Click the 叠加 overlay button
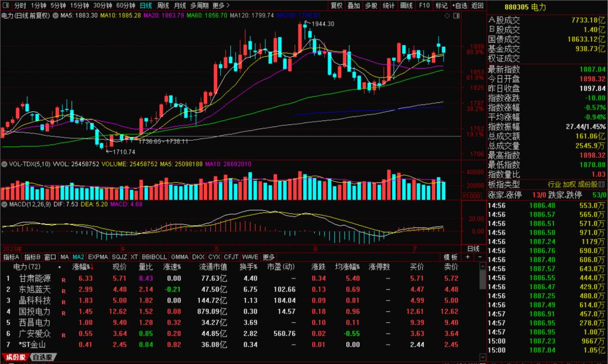The image size is (608, 364). (354, 6)
